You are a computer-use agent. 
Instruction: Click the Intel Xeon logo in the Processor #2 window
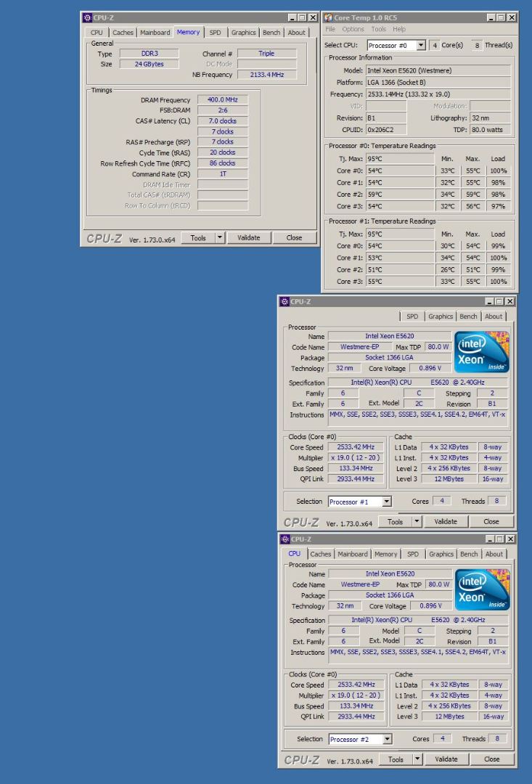pyautogui.click(x=482, y=589)
